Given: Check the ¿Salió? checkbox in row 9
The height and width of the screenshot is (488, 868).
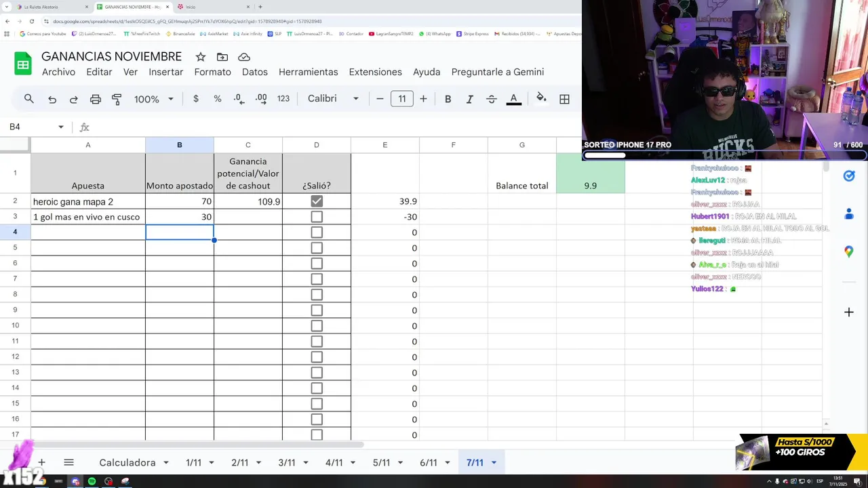Looking at the screenshot, I should [x=317, y=310].
